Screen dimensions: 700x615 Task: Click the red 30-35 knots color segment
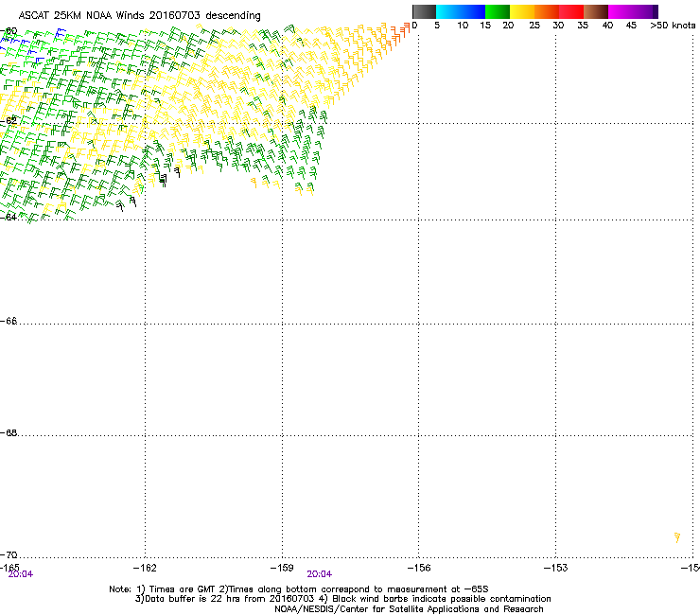[x=571, y=11]
